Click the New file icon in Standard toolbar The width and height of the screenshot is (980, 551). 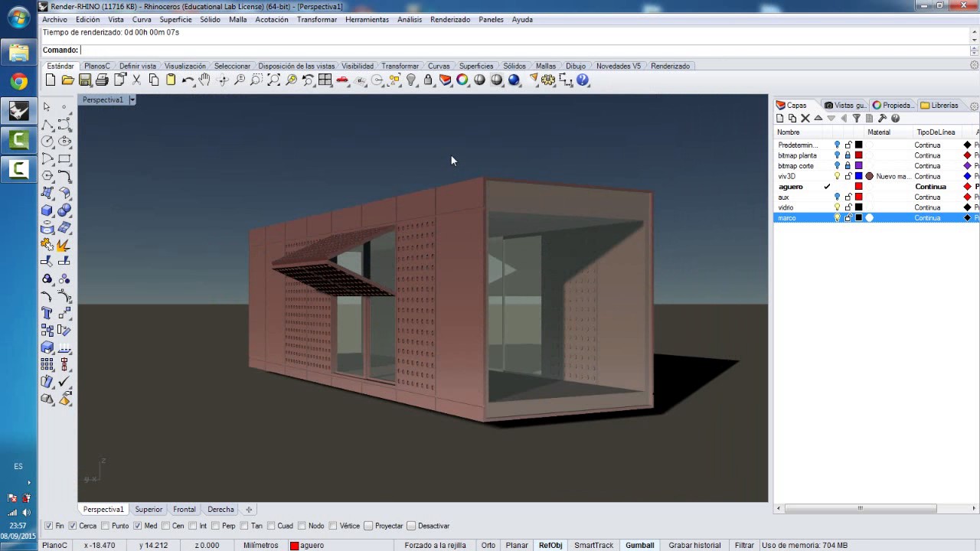pyautogui.click(x=51, y=80)
